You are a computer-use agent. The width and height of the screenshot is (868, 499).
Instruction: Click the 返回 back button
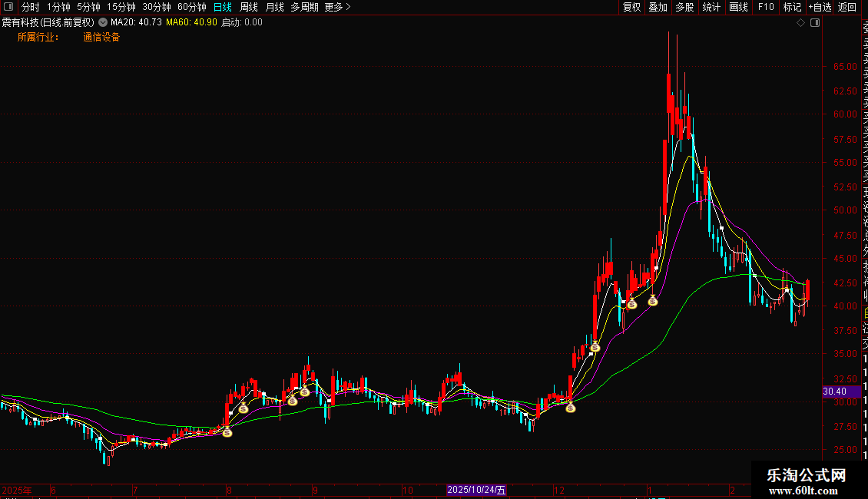(847, 7)
